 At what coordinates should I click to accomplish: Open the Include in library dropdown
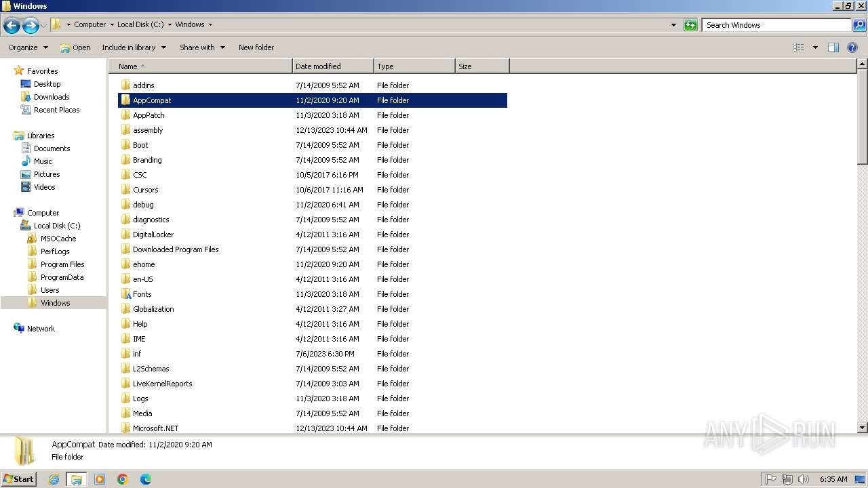134,47
